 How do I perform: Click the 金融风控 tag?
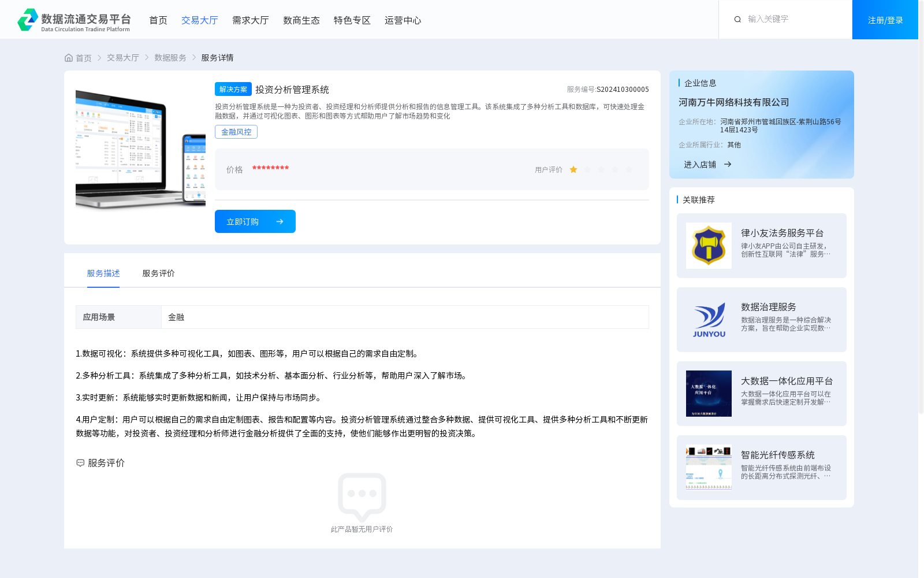(x=236, y=132)
